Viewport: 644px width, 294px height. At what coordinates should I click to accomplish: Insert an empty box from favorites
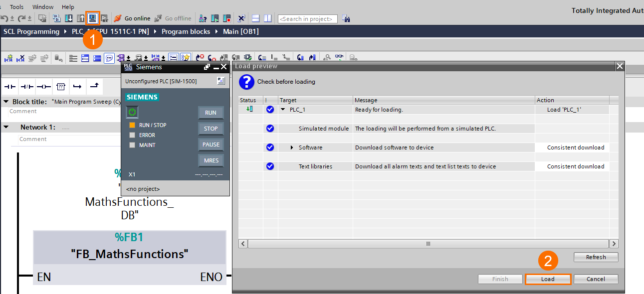[x=61, y=87]
